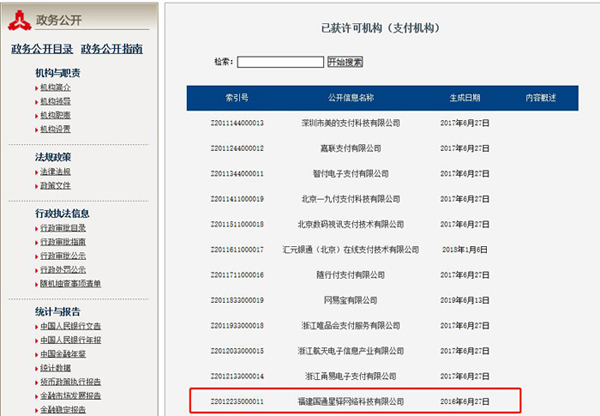Select 浙江甬易电子支付有限公司 in the table
Image resolution: width=600 pixels, height=416 pixels.
pos(351,376)
